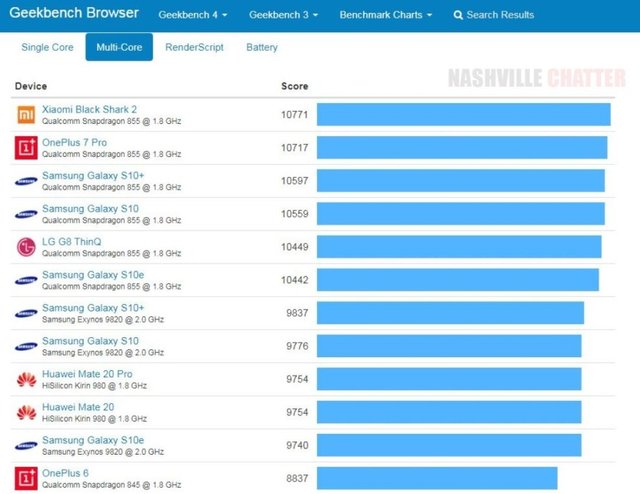Click the OnePlus 6 logo icon
Screen dimensions: 640x494
(x=26, y=477)
